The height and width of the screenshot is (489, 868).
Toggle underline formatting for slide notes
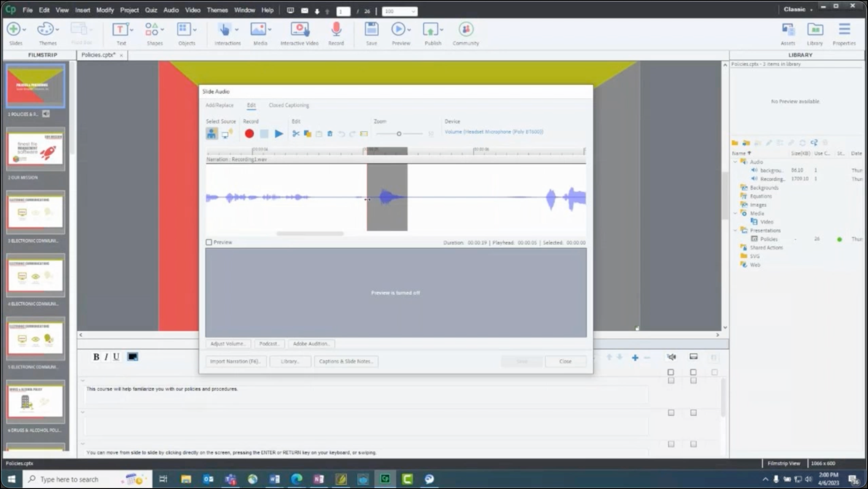[116, 357]
